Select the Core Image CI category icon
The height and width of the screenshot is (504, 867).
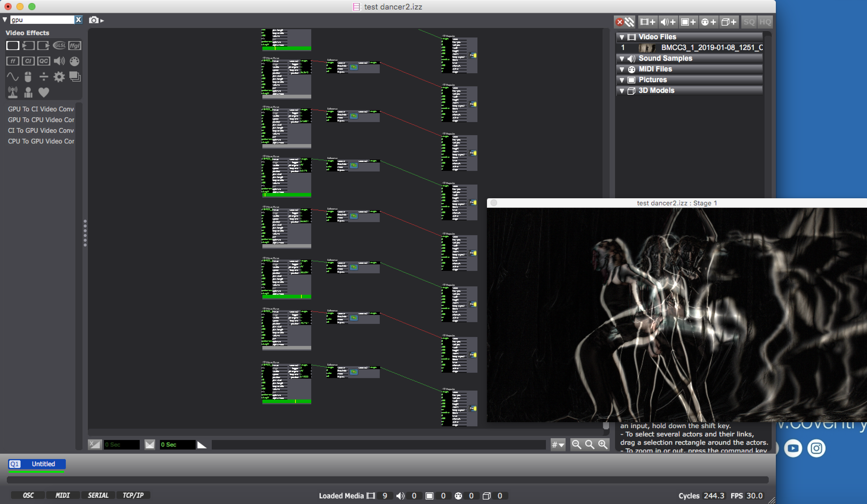point(28,61)
